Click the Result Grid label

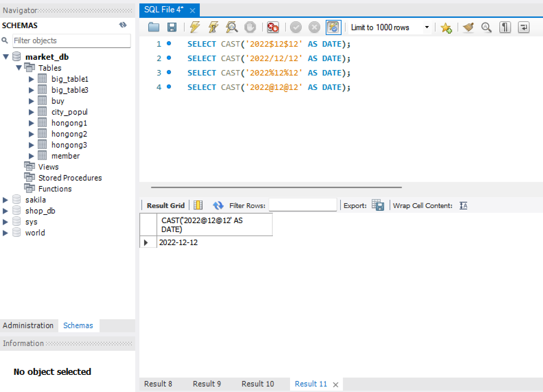[166, 205]
